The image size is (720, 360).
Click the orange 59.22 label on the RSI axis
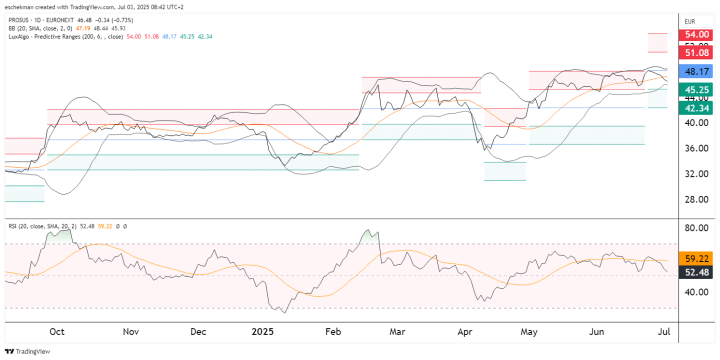[x=696, y=258]
